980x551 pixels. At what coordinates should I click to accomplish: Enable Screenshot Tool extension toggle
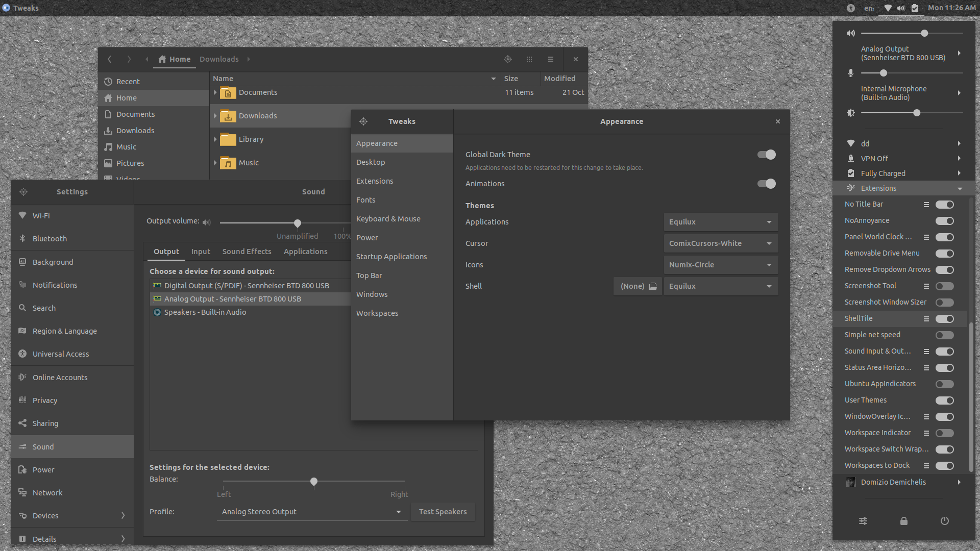(x=944, y=286)
